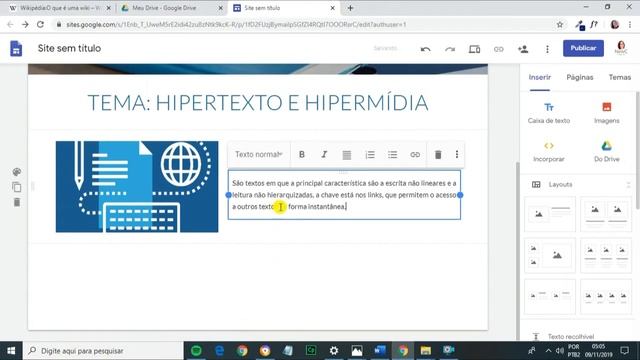Screen dimensions: 640x360
Task: Insert a Caixa de texto
Action: tap(549, 113)
